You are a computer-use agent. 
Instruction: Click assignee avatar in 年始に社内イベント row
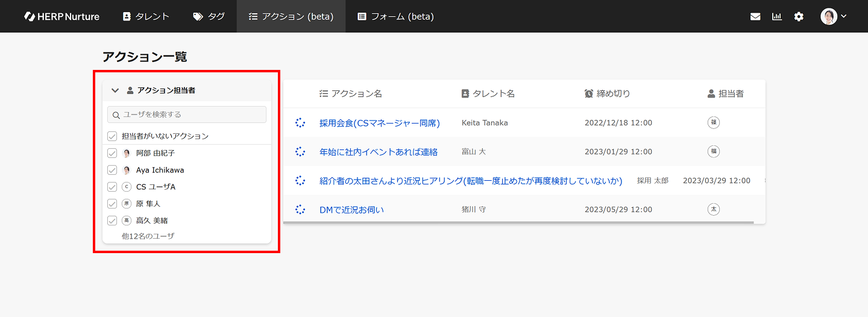(x=714, y=152)
